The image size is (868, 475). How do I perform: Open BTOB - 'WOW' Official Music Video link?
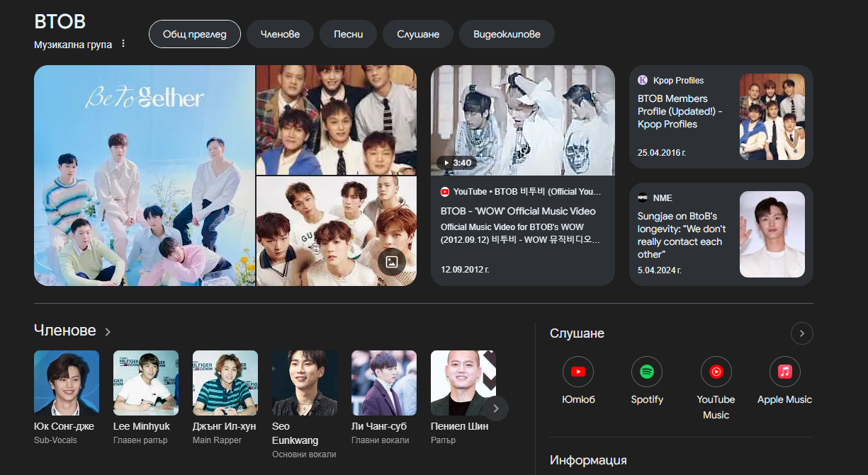518,211
